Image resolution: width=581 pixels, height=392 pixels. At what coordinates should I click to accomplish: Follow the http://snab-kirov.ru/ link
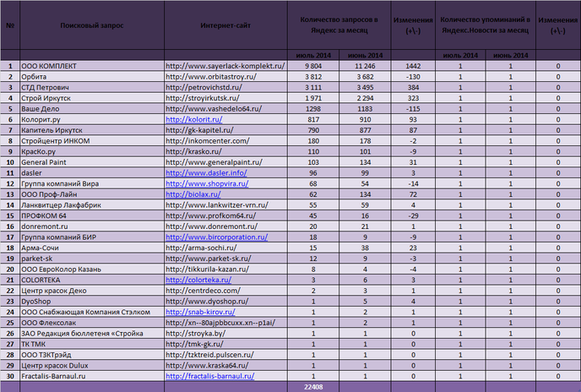tap(200, 312)
